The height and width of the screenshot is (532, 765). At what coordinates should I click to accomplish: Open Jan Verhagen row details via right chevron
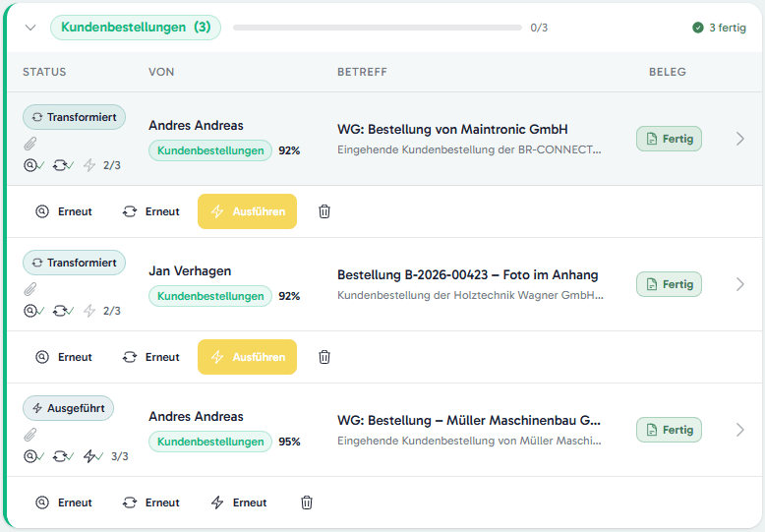(740, 284)
